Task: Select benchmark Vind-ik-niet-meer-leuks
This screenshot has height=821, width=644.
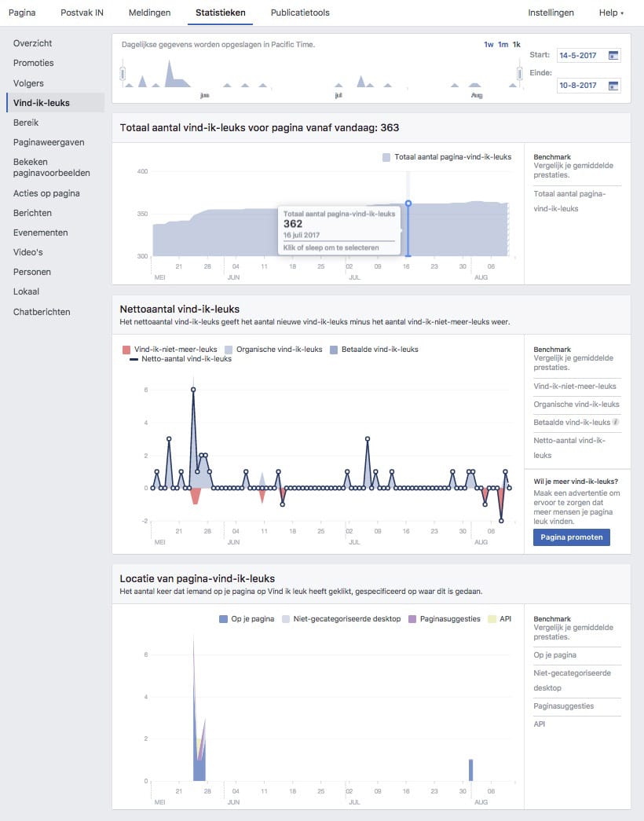Action: [x=575, y=387]
